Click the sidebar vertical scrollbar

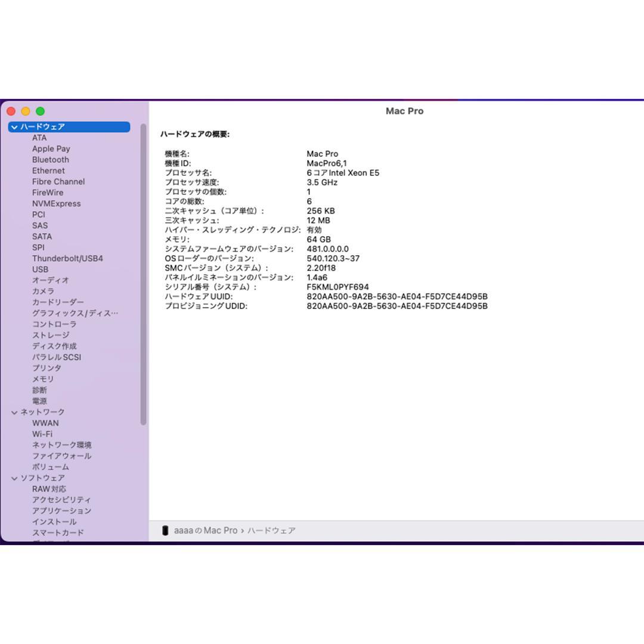tap(143, 274)
